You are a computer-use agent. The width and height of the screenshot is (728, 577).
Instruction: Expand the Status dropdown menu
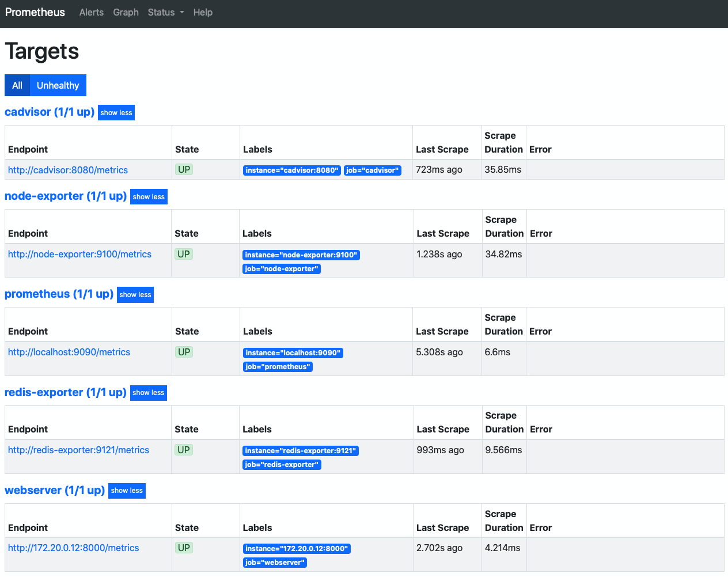point(166,12)
